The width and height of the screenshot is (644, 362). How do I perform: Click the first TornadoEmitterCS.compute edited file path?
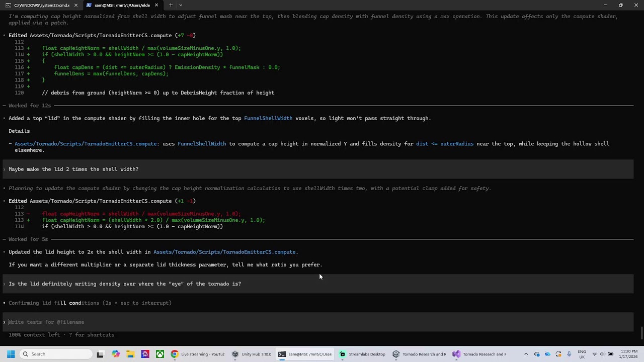101,36
